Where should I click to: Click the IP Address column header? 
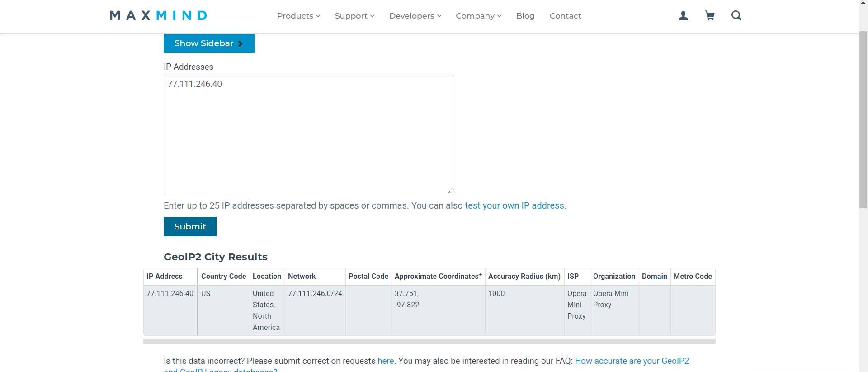click(165, 276)
